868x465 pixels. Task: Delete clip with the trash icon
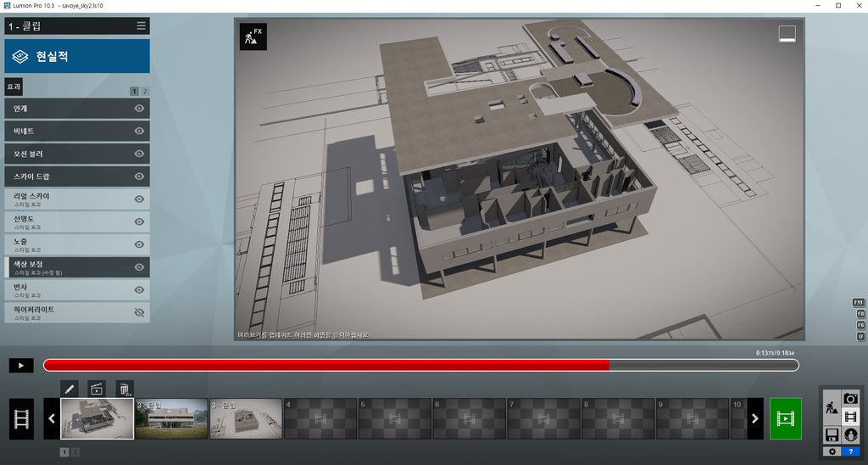[x=124, y=389]
